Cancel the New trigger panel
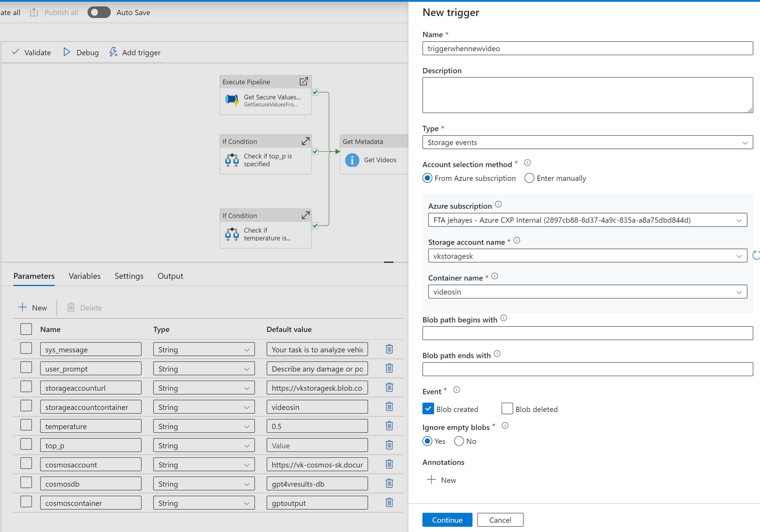 tap(500, 520)
